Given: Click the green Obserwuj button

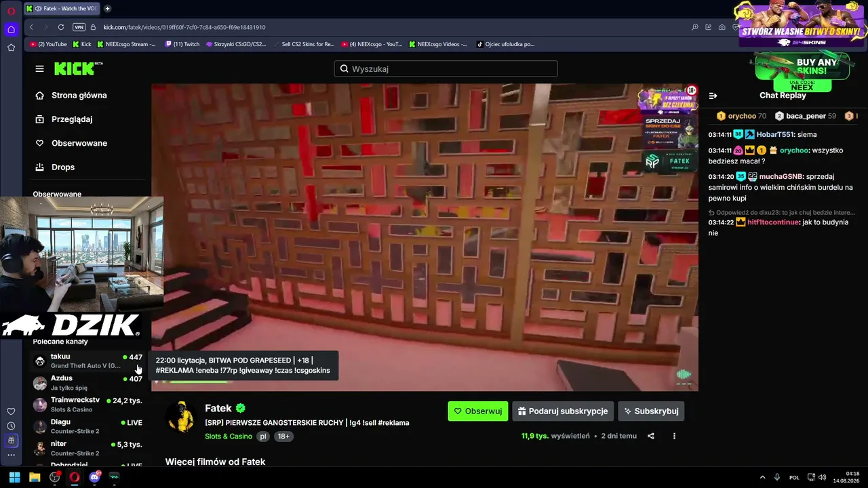Looking at the screenshot, I should 477,411.
